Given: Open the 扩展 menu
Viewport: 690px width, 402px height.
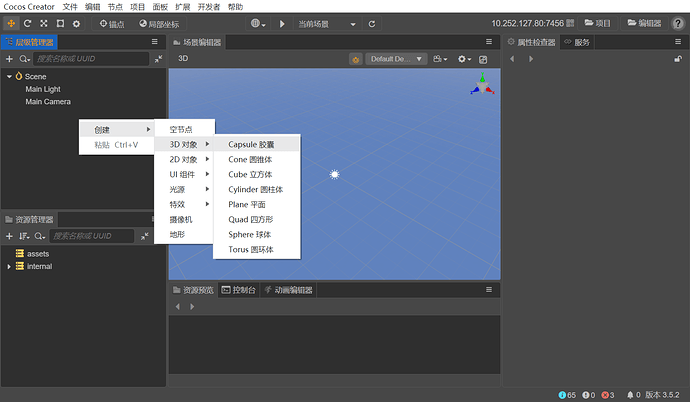Looking at the screenshot, I should [183, 7].
